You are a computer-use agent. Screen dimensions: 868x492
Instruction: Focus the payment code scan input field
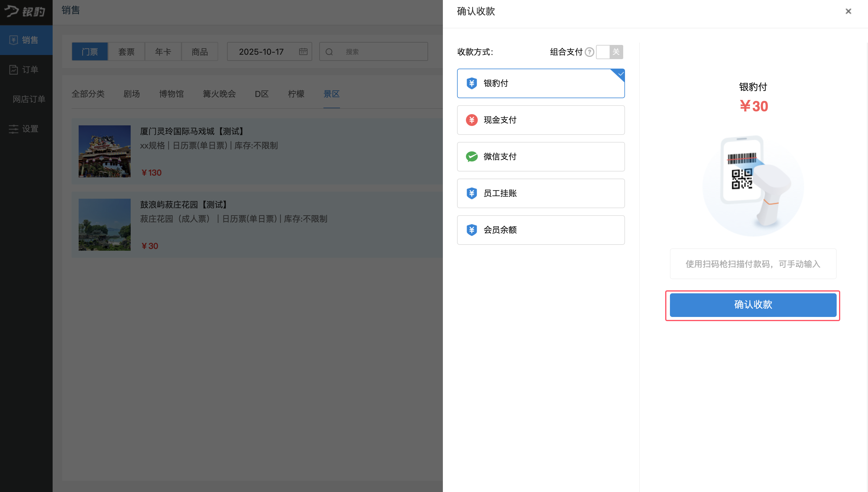(x=753, y=264)
